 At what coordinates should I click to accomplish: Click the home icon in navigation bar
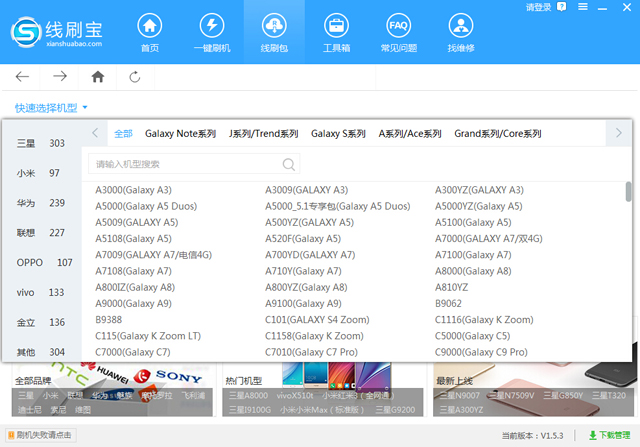[x=98, y=76]
